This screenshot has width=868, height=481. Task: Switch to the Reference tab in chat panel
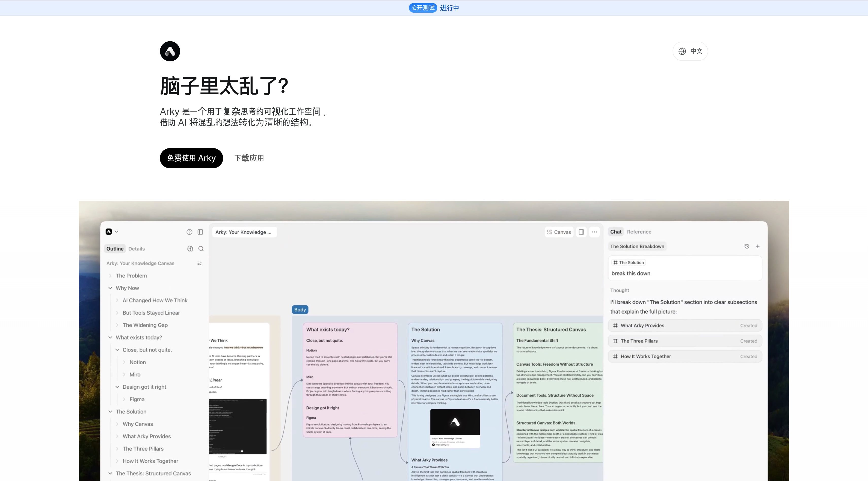[639, 232]
